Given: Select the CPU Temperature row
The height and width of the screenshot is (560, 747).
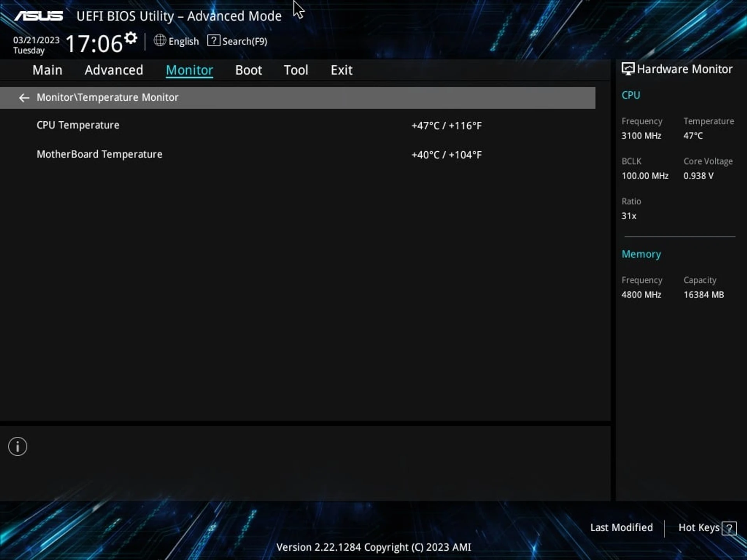Looking at the screenshot, I should 298,125.
